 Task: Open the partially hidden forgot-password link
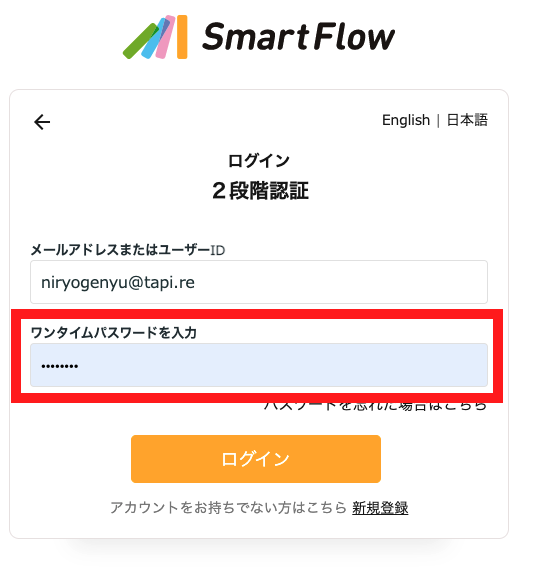pyautogui.click(x=375, y=407)
